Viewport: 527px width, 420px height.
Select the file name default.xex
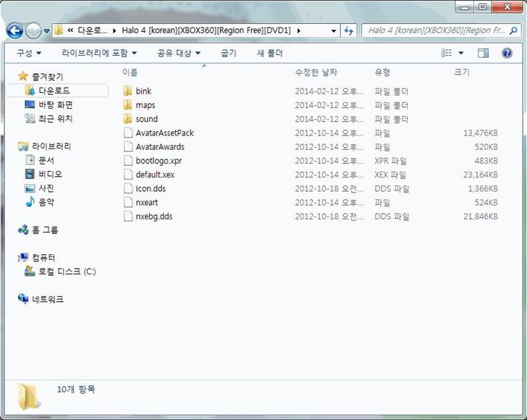click(x=155, y=175)
